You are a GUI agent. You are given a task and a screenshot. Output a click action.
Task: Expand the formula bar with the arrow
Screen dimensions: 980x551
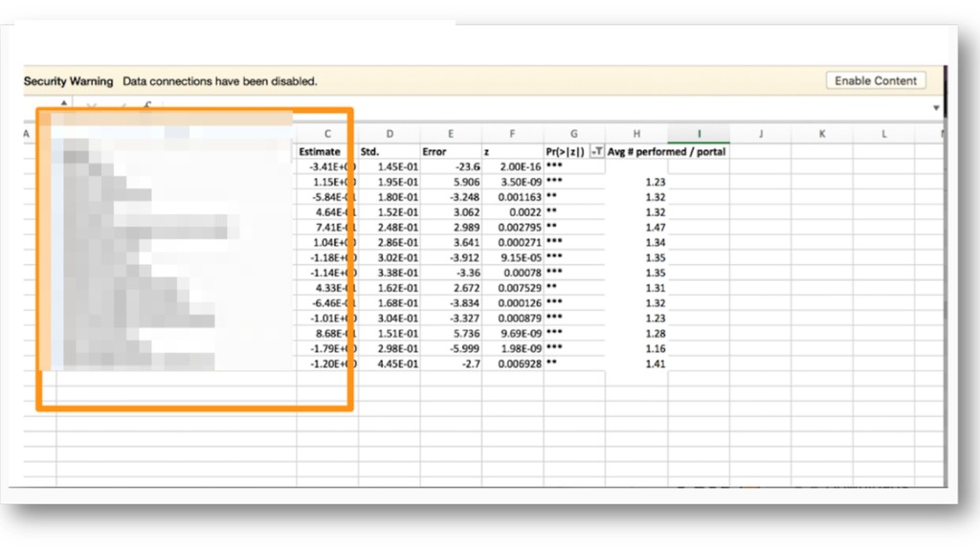point(936,108)
